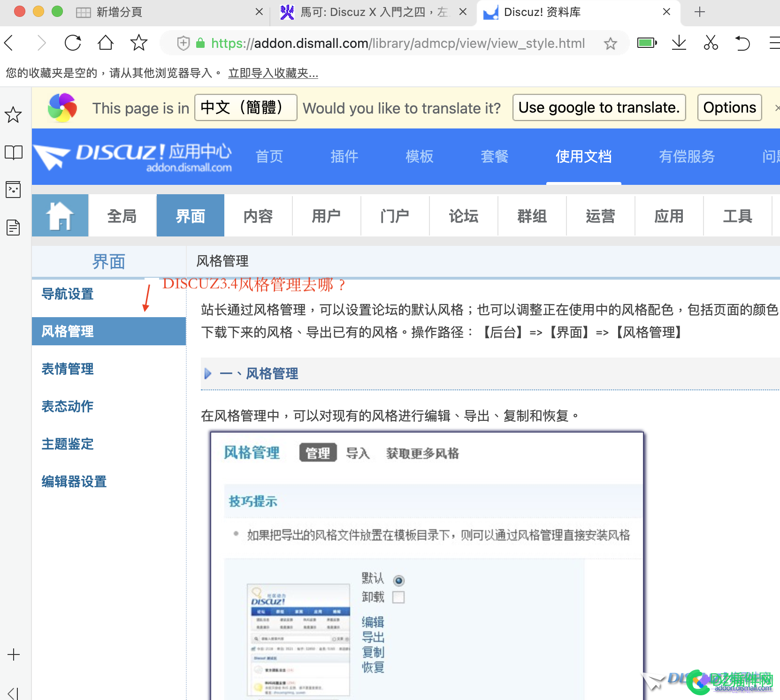The width and height of the screenshot is (780, 700).
Task: Click the scissors screenshot icon
Action: tap(711, 43)
